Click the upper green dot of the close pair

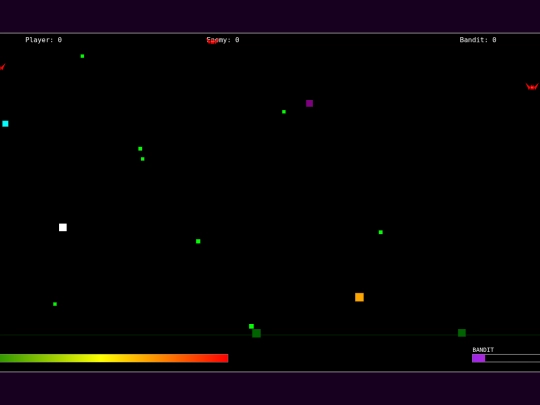point(140,149)
